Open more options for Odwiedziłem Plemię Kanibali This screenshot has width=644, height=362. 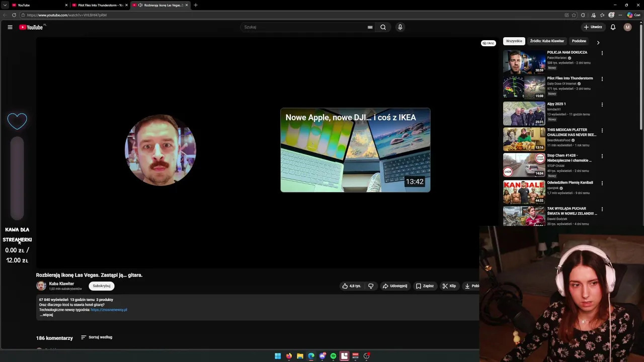pos(602,183)
